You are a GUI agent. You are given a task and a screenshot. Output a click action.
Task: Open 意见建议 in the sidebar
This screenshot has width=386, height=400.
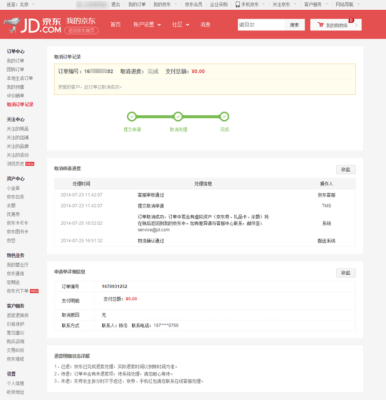(x=15, y=333)
